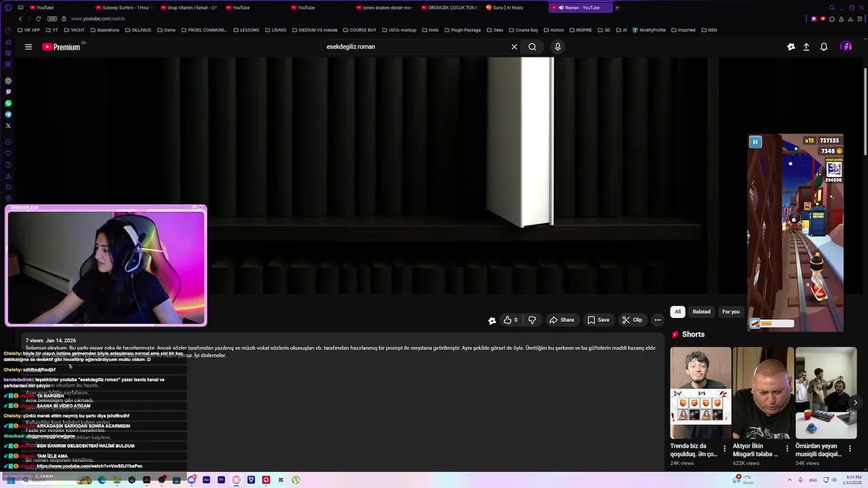Go to YouTube Premium home logo

coord(61,47)
